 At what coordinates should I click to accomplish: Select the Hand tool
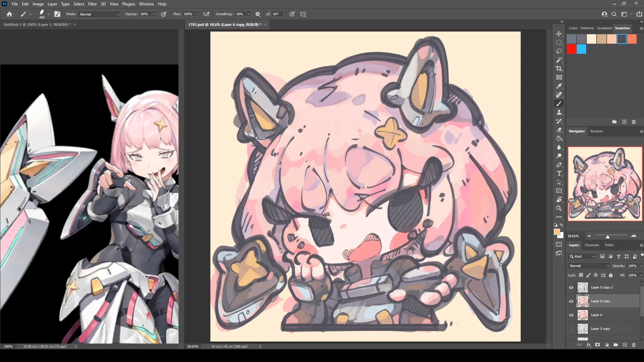(x=559, y=199)
